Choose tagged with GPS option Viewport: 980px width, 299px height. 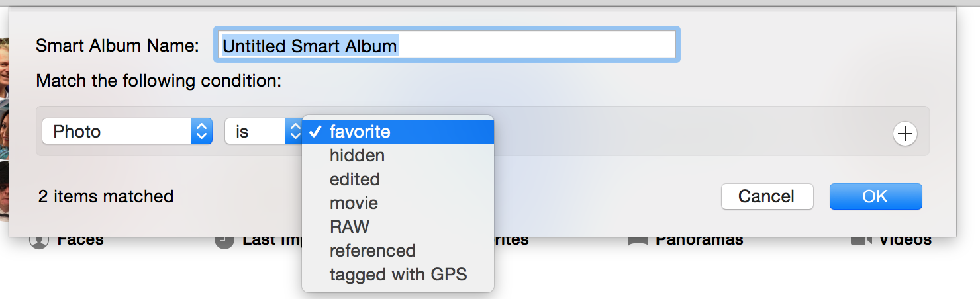(398, 275)
